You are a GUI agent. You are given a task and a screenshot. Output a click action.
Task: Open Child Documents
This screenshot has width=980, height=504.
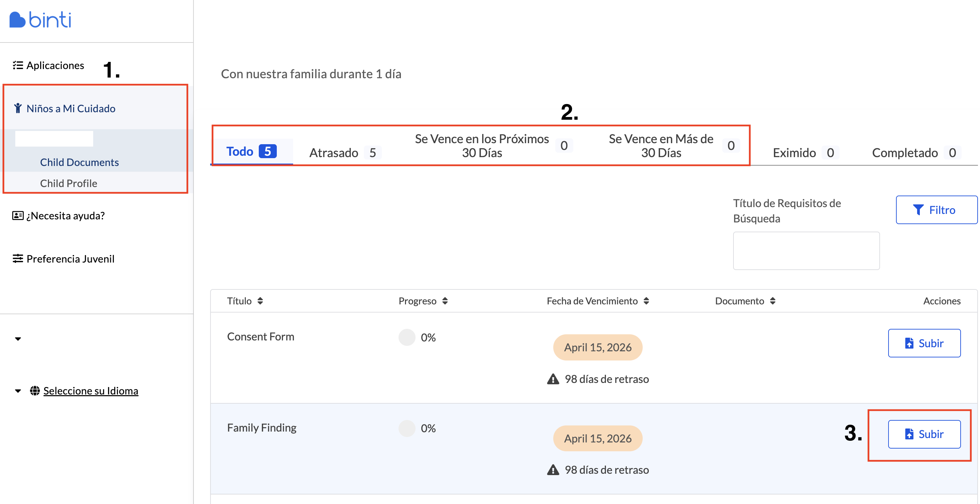tap(80, 162)
